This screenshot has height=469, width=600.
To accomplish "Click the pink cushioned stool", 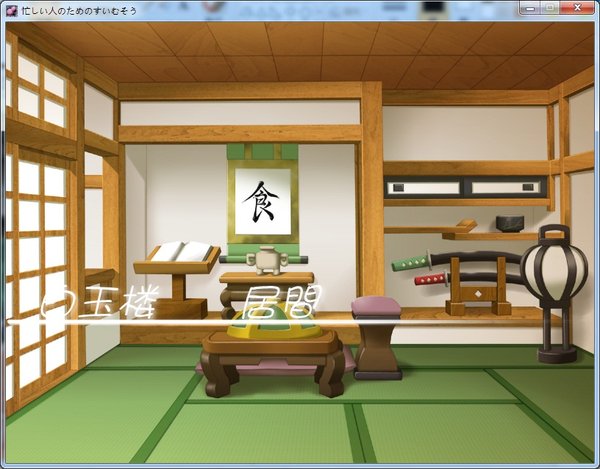I will (x=377, y=338).
